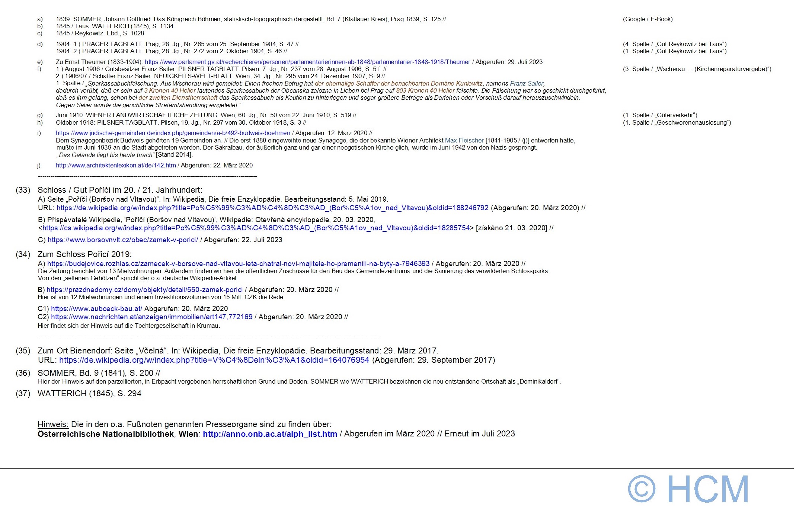Viewport: 812px width, 506px height.
Task: Open German Wikipedia Poříčí oldid link
Action: coord(272,208)
